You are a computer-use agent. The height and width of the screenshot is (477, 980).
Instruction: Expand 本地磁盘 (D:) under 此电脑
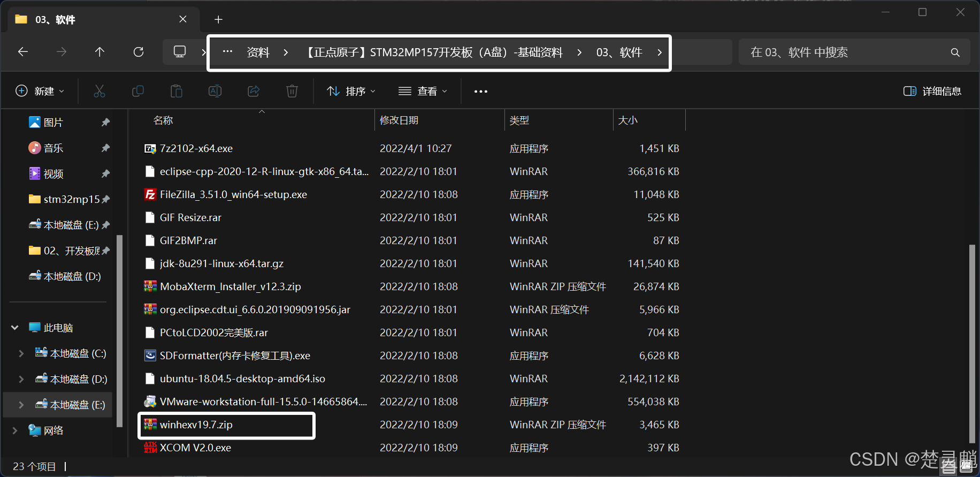coord(21,379)
